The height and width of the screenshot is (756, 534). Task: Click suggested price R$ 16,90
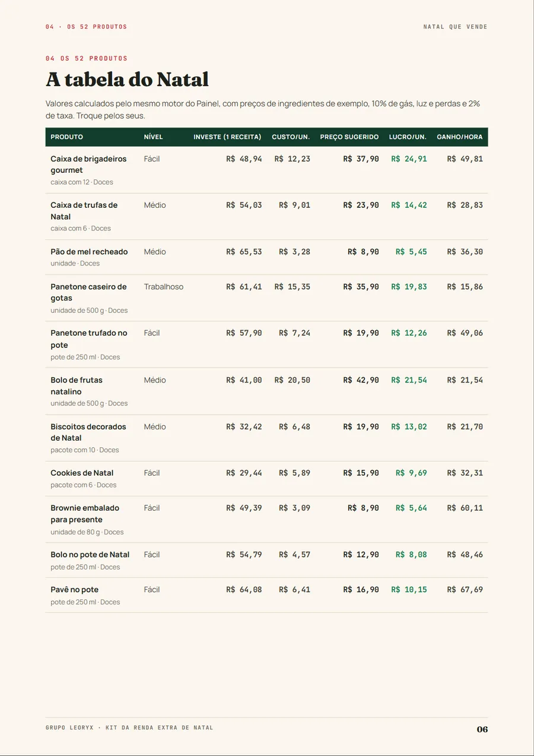coord(361,590)
